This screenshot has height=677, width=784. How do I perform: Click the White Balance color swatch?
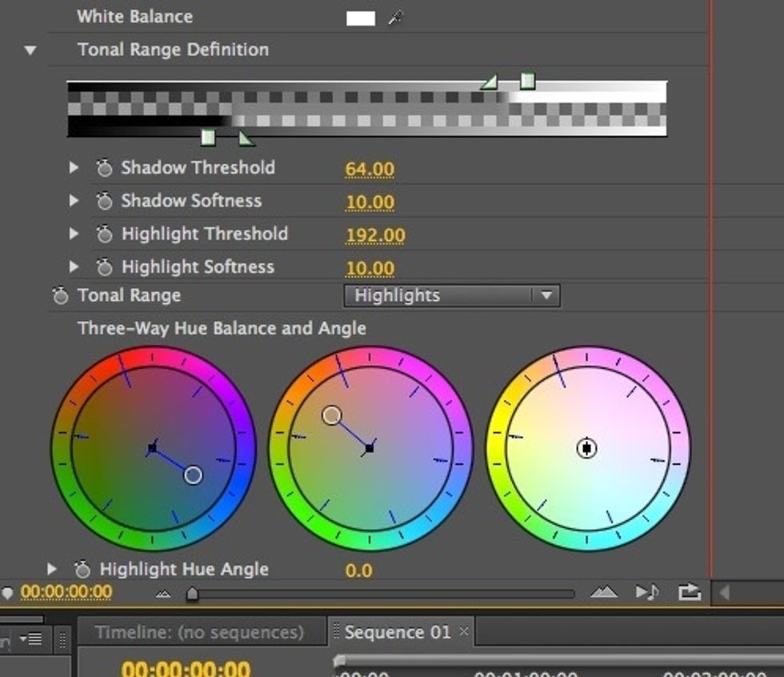tap(361, 16)
